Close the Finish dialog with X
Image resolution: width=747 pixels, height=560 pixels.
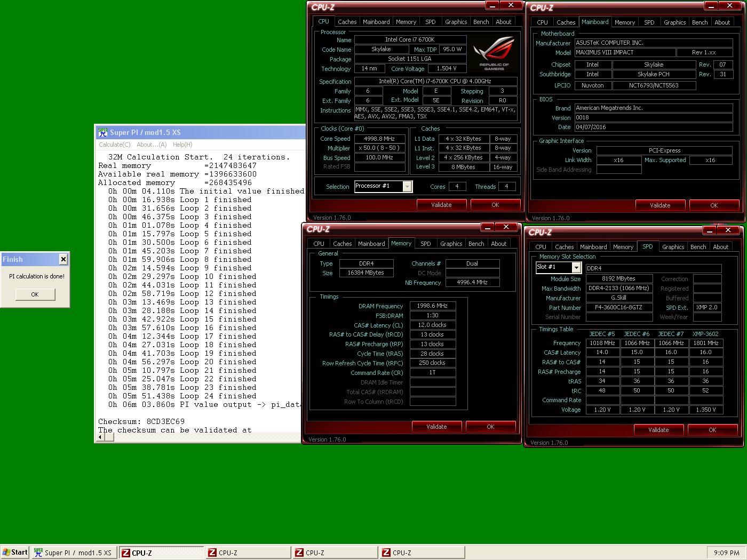(x=63, y=259)
